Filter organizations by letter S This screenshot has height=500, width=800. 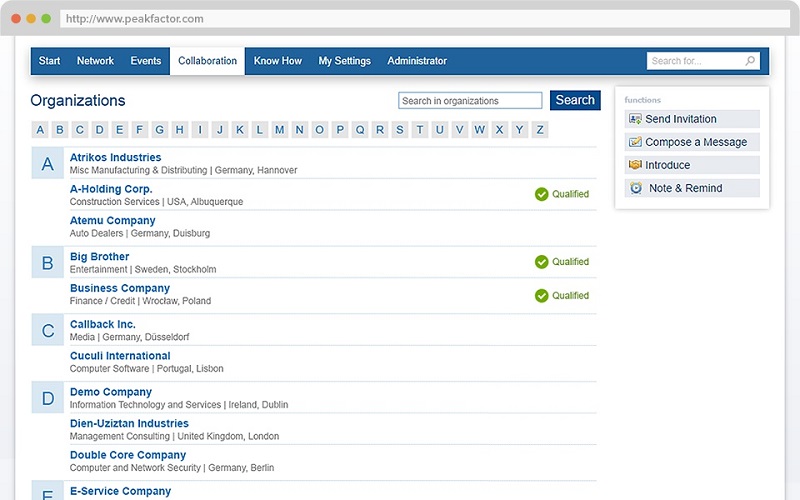point(399,130)
